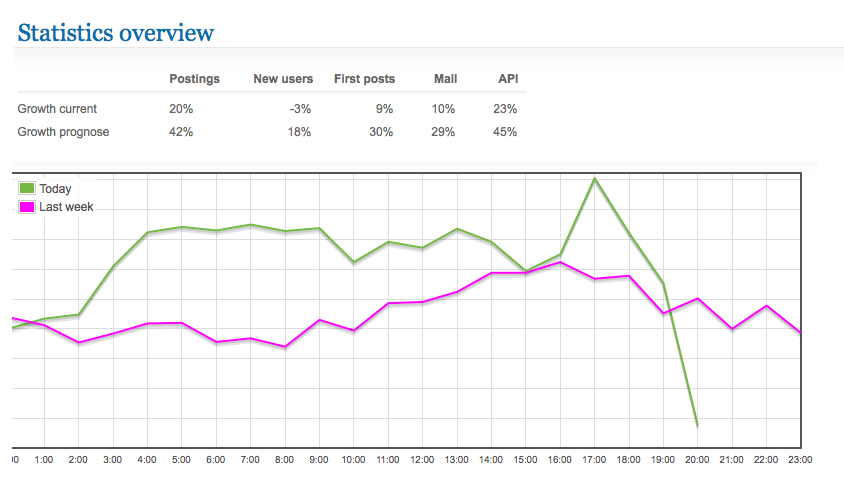844x501 pixels.
Task: Click the 45% API prognose value
Action: pos(505,131)
